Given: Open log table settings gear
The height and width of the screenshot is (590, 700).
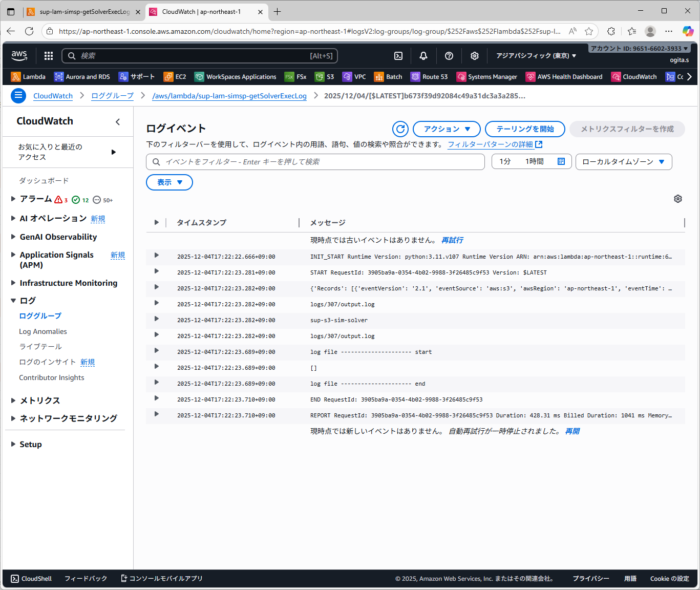Looking at the screenshot, I should click(x=678, y=199).
